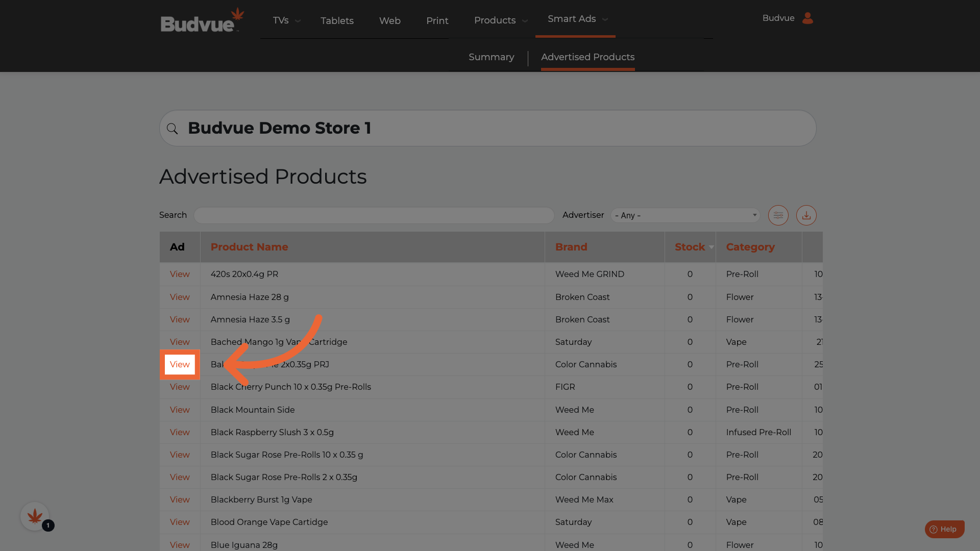
Task: Click the Budvue Demo Store 1 box
Action: 487,128
